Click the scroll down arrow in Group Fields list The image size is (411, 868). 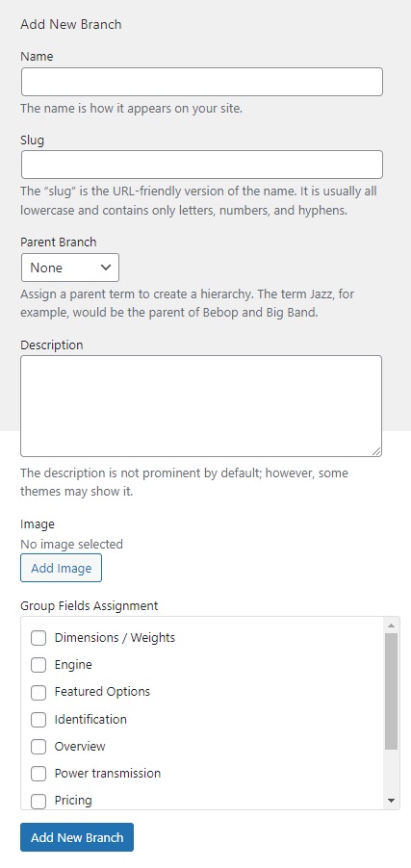(391, 801)
